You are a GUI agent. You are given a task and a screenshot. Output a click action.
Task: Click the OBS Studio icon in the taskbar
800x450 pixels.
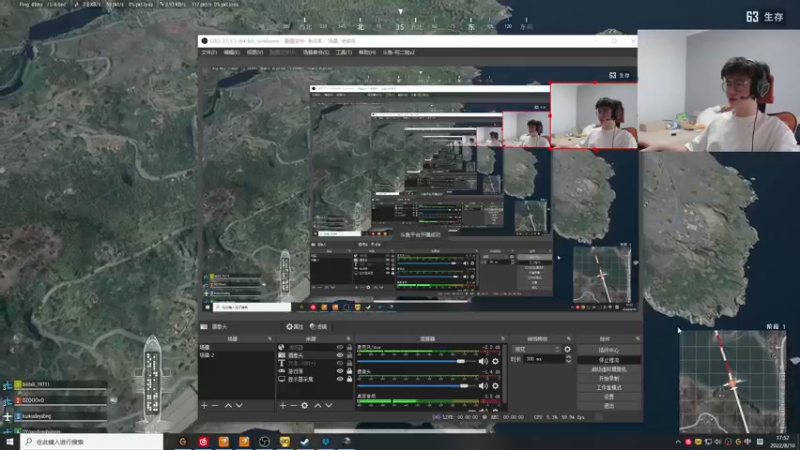point(264,441)
